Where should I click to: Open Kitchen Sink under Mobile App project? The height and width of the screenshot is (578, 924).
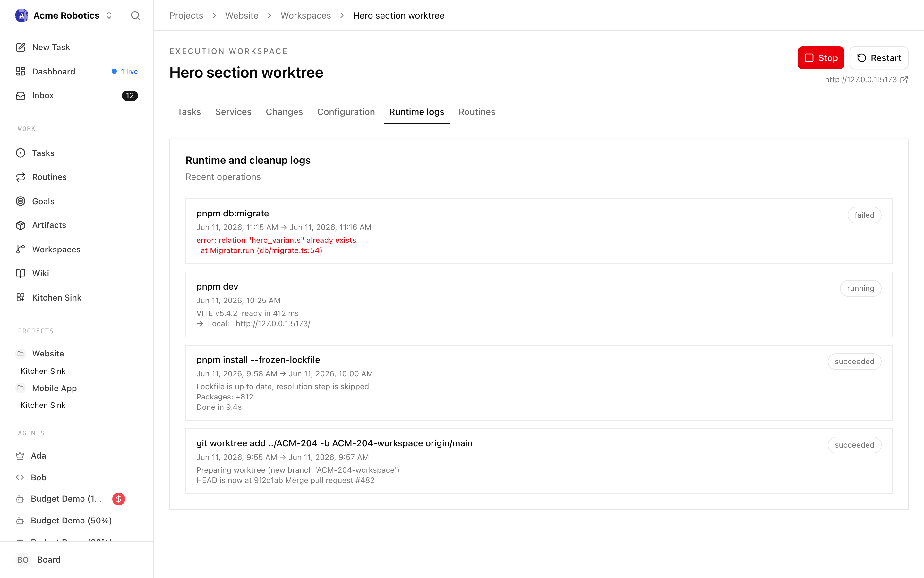(x=43, y=405)
